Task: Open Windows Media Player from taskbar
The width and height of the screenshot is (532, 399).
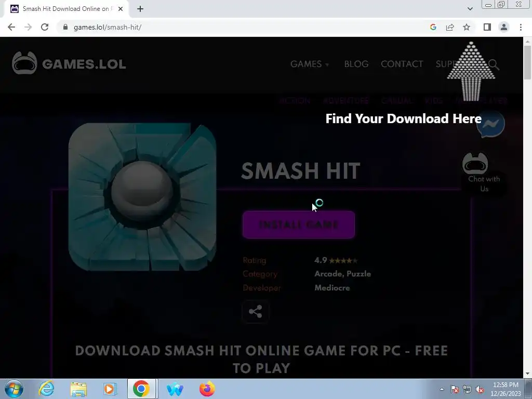Action: pos(110,389)
